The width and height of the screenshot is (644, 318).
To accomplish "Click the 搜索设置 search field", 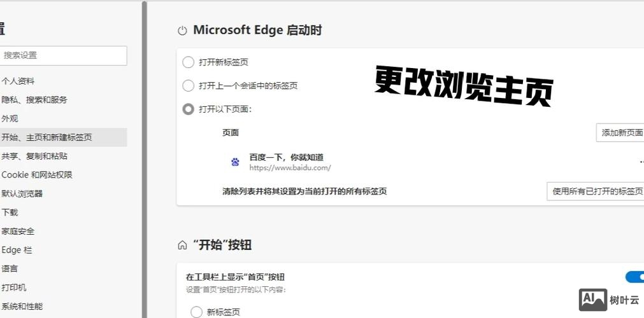I will pyautogui.click(x=63, y=55).
